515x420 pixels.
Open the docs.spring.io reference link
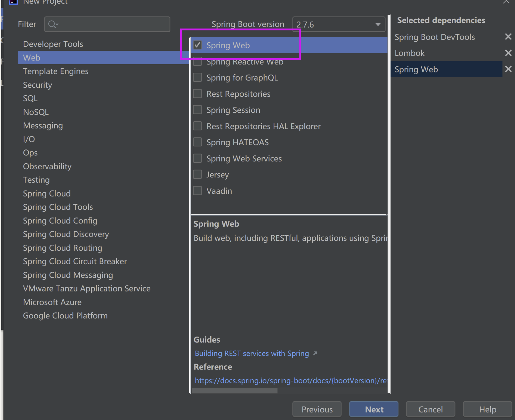tap(291, 381)
